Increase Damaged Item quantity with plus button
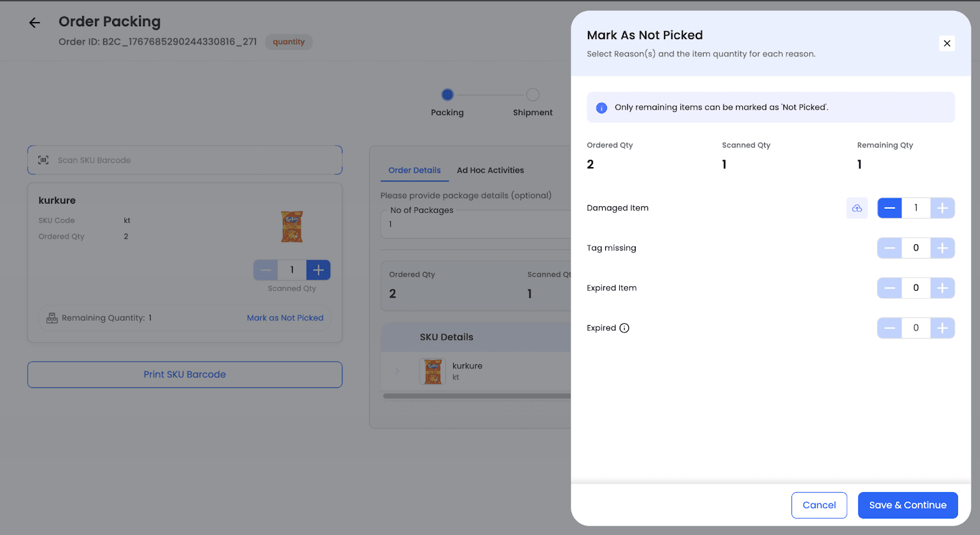This screenshot has width=980, height=535. 942,208
